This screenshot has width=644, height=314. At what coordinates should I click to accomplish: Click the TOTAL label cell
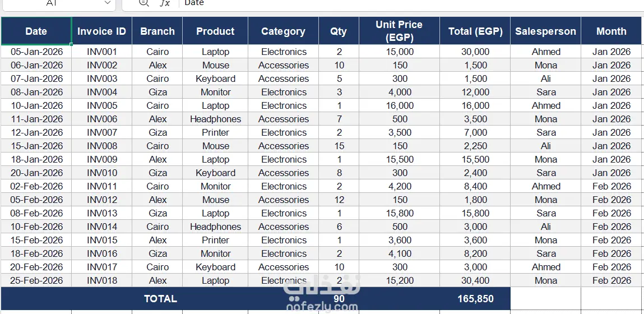160,299
